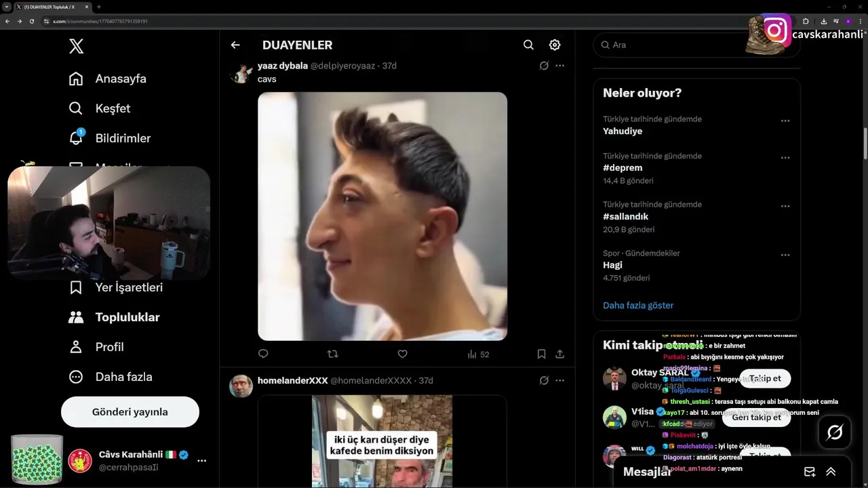Open Daha fazla menu in sidebar
Screen dimensions: 868x488
tap(111, 377)
